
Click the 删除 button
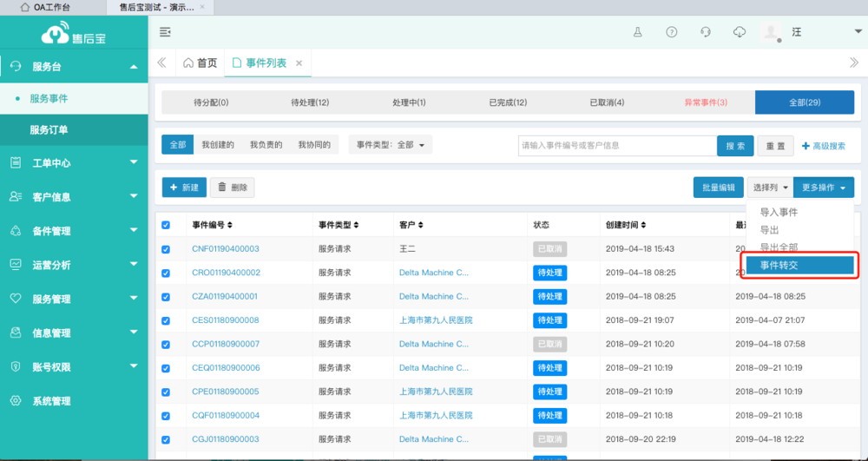tap(233, 188)
